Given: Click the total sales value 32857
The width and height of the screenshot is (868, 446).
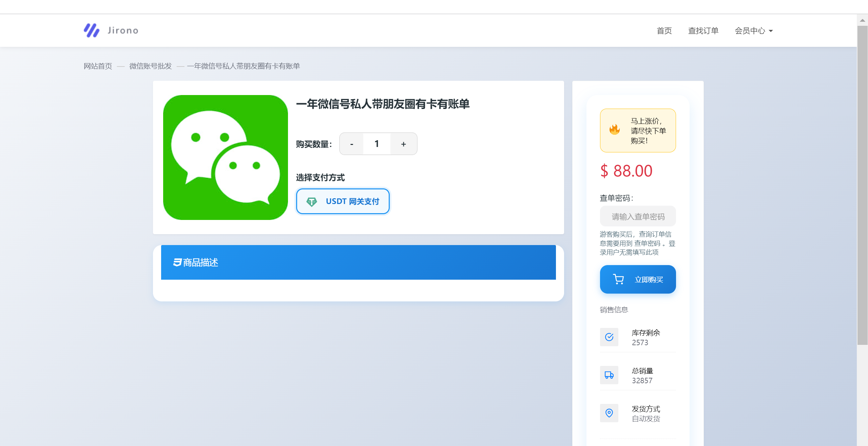Looking at the screenshot, I should tap(642, 380).
